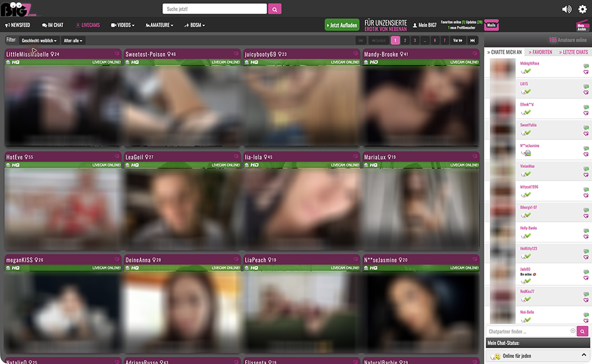Favorite Mandy-Brooke with the heart icon
This screenshot has height=364, width=592.
coord(475,54)
